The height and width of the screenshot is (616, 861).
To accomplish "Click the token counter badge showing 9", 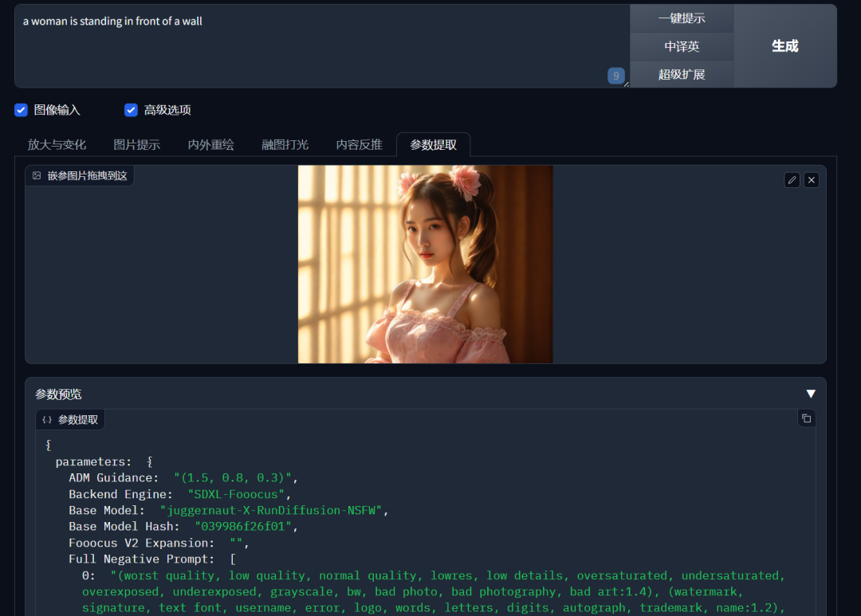I will tap(616, 76).
